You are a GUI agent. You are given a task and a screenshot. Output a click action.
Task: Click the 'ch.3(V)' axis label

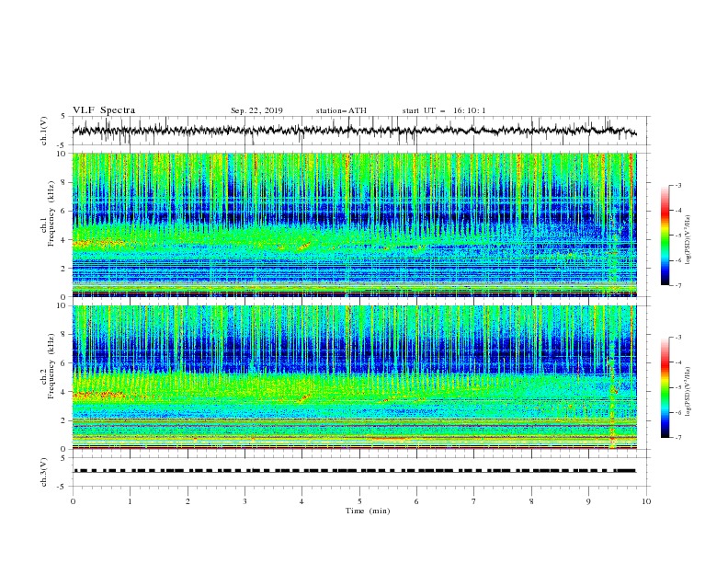pos(44,473)
